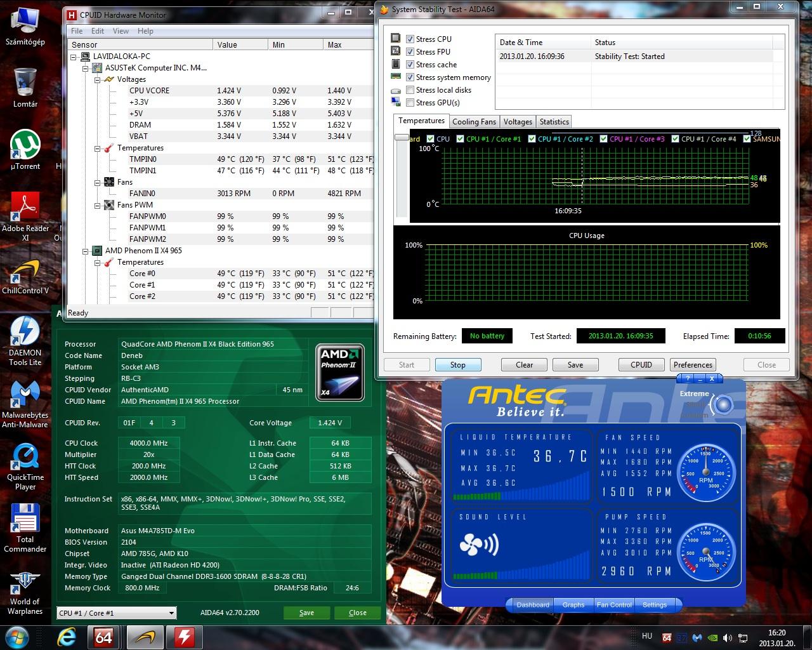
Task: Switch to AIDA64 taskbar button
Action: coord(104,637)
